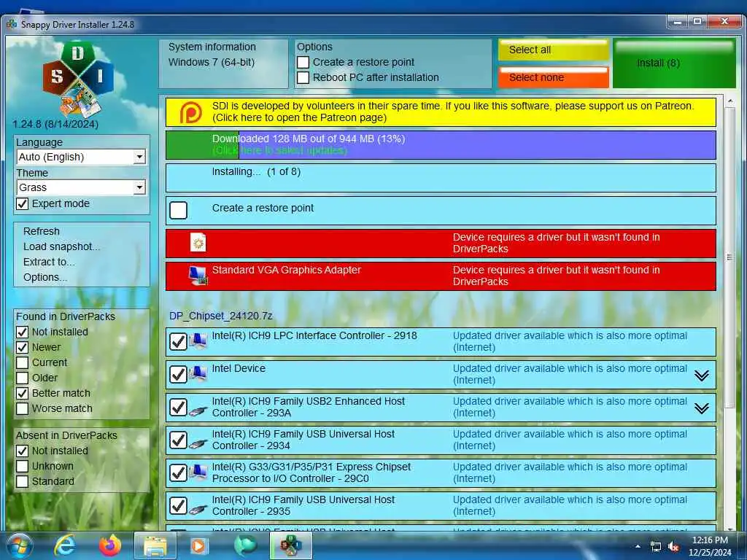
Task: Click the Install (8) button
Action: click(673, 63)
